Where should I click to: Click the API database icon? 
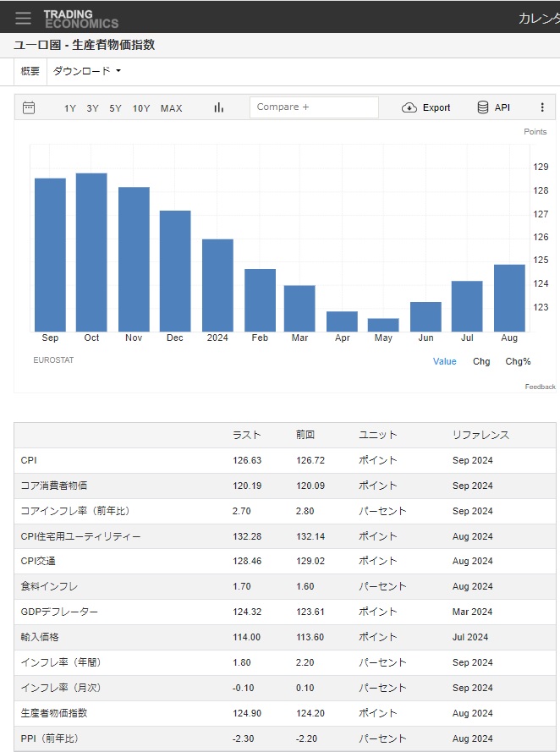click(483, 107)
